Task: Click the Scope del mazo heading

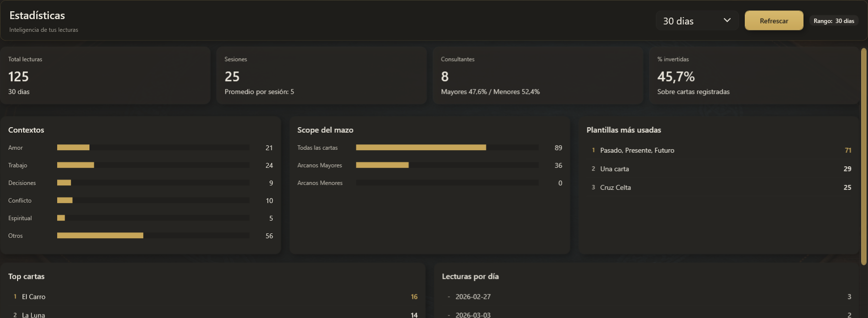Action: 325,130
